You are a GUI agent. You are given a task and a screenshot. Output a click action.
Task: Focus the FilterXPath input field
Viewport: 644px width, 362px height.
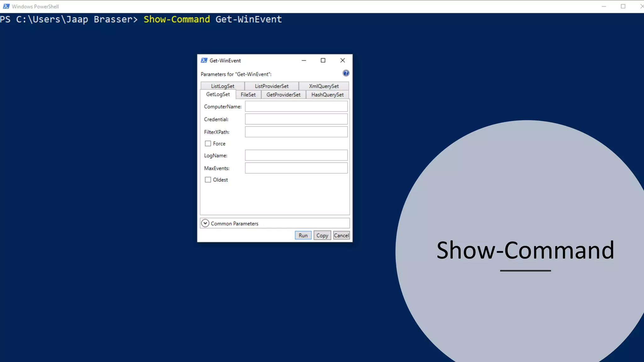coord(296,132)
